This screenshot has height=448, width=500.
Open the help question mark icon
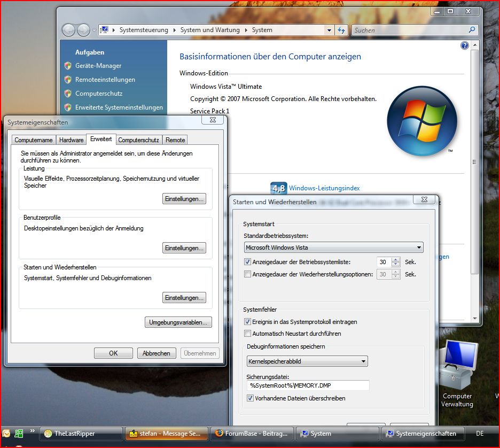click(465, 45)
